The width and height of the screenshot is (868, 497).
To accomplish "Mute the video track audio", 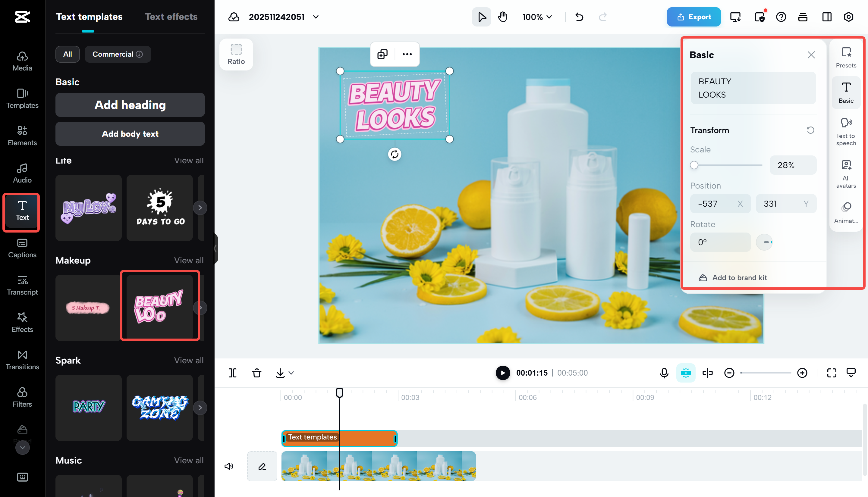I will (x=229, y=466).
